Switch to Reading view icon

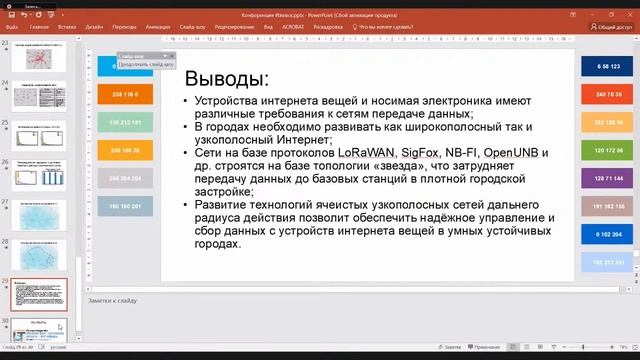click(x=540, y=347)
